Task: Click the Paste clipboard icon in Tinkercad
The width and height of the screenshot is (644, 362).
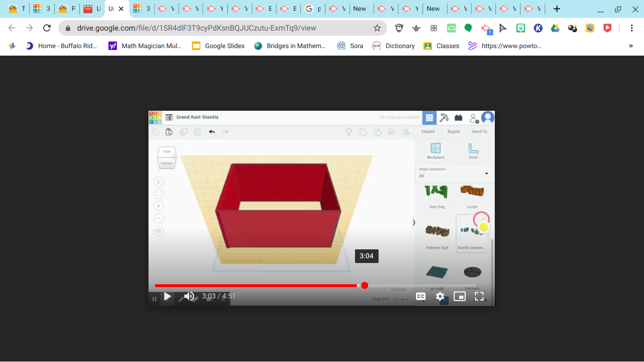Action: coord(169,132)
